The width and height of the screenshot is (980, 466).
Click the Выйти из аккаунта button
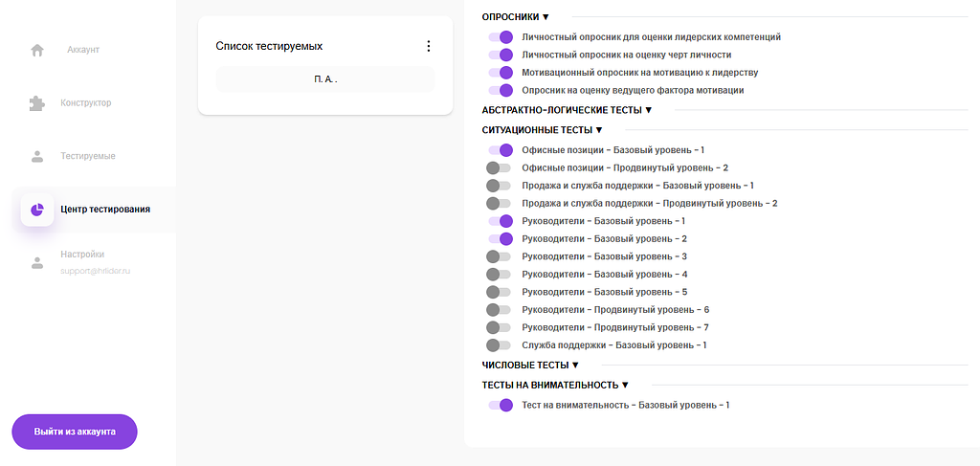75,432
